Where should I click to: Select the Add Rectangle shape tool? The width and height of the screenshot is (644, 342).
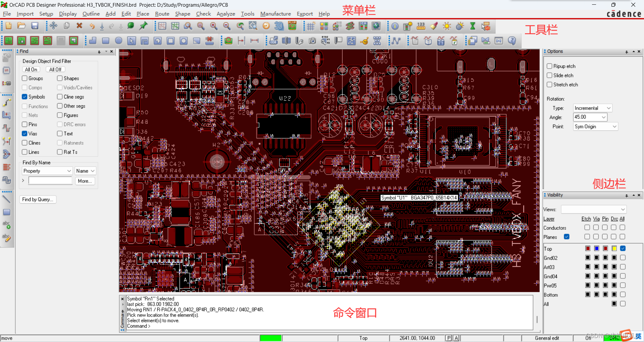(106, 41)
